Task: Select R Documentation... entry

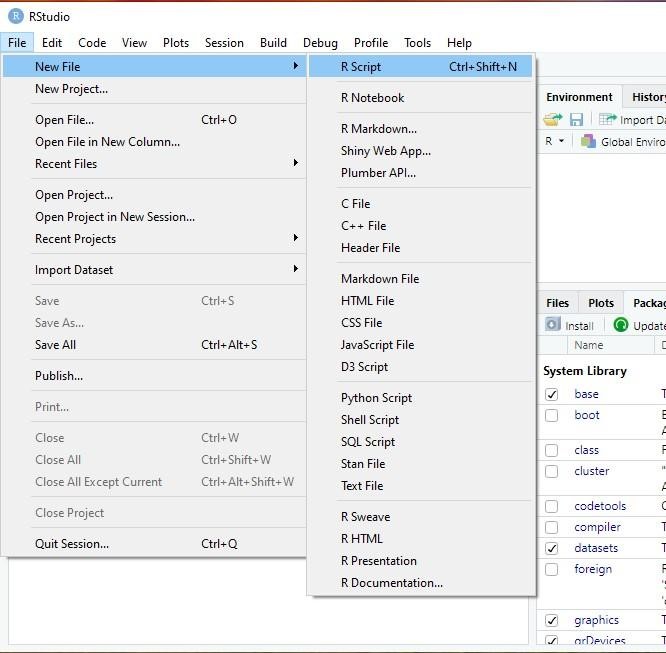Action: [x=420, y=583]
